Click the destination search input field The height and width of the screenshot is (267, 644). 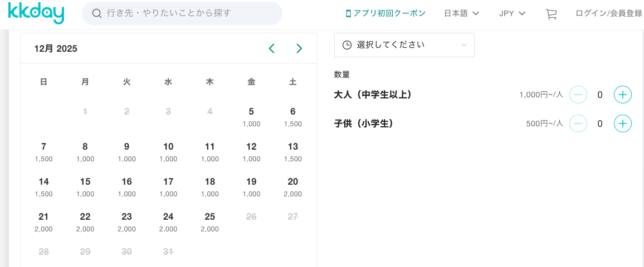189,13
